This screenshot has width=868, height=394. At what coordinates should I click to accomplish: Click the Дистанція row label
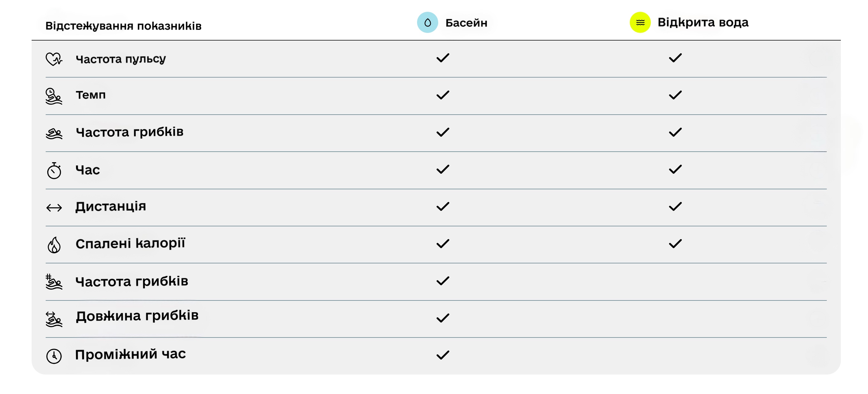(x=110, y=207)
